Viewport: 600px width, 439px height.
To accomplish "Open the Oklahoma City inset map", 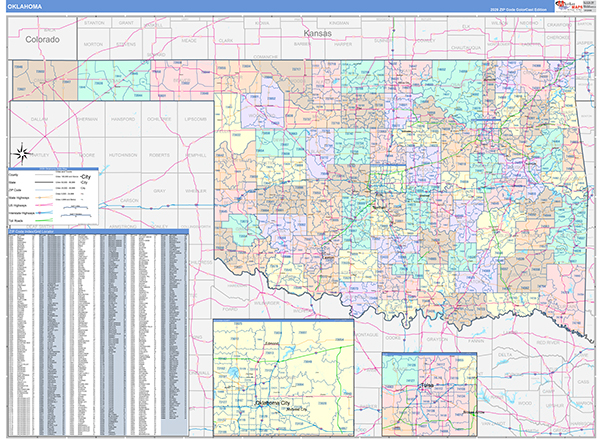I will 283,378.
